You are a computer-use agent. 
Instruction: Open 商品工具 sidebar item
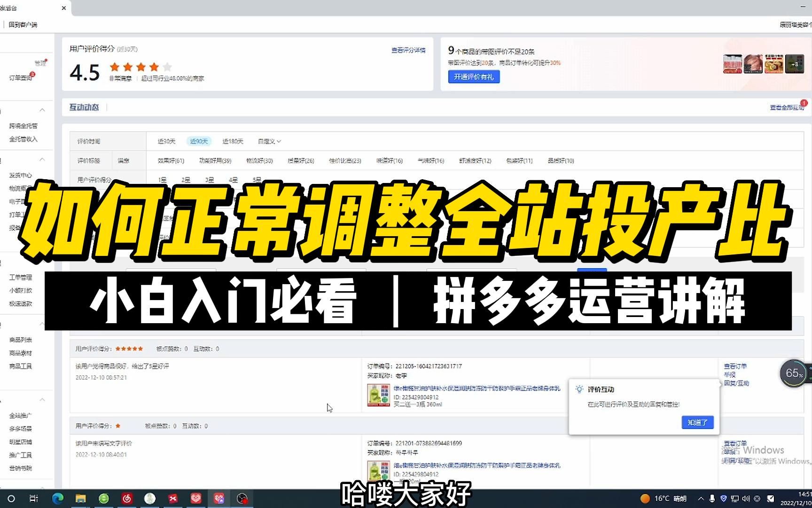tap(21, 366)
